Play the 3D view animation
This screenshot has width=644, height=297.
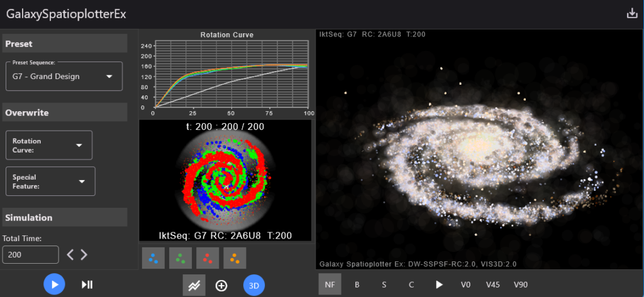point(439,284)
